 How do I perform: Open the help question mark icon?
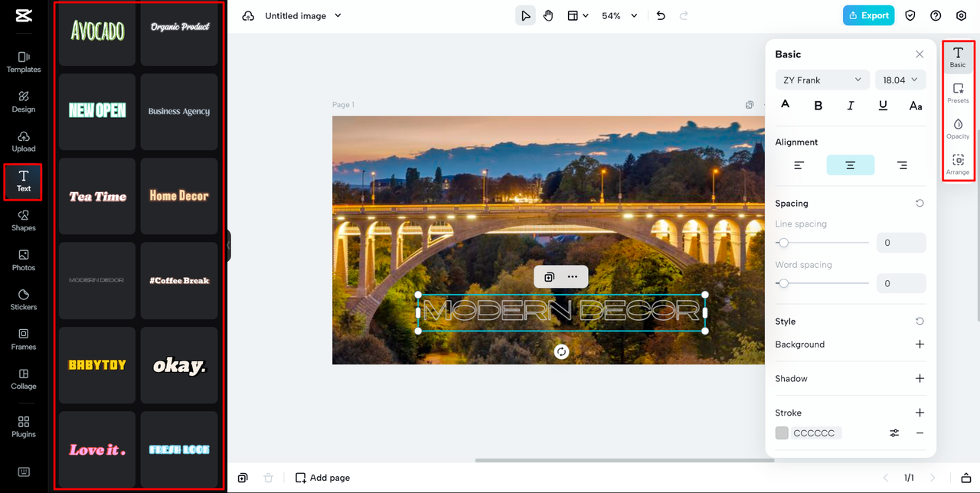(x=936, y=15)
